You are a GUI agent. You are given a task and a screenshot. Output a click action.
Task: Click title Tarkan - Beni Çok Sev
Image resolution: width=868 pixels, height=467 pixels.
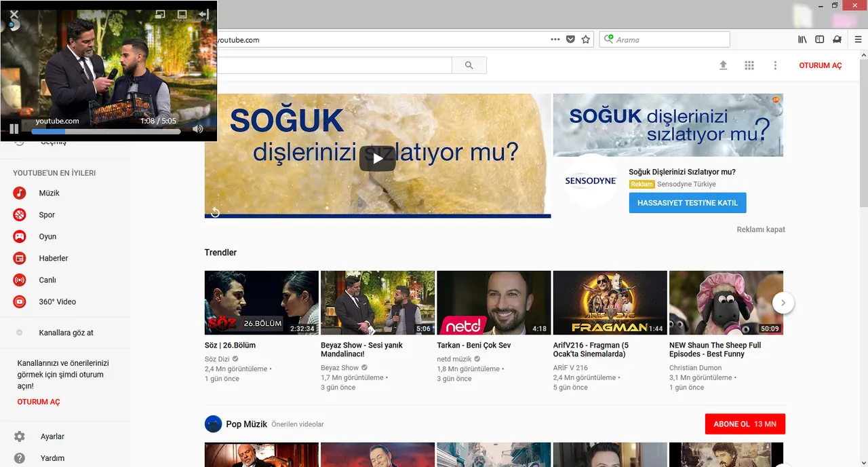pos(474,345)
